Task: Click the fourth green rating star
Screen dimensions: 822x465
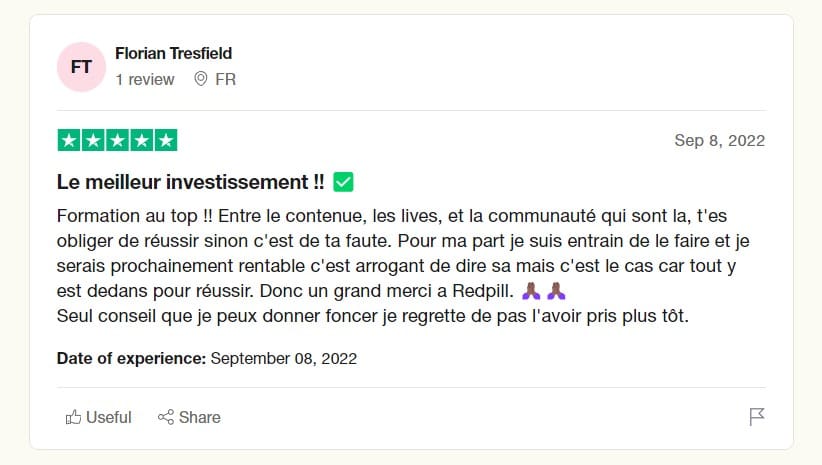Action: pos(142,140)
